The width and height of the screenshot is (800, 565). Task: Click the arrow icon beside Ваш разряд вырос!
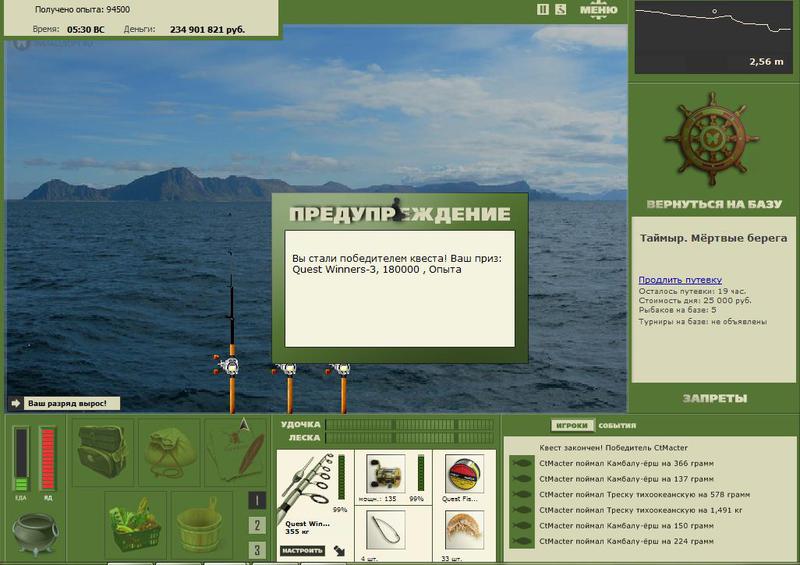(x=16, y=403)
